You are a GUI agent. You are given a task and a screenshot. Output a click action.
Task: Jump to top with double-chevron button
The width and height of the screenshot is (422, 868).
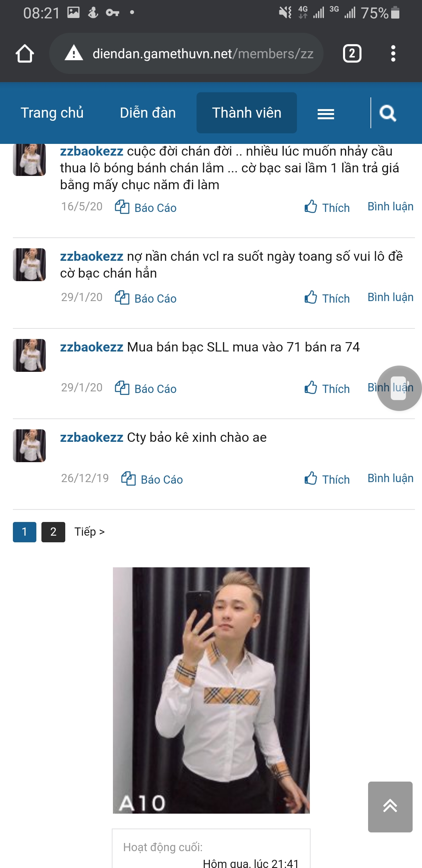coord(390,807)
